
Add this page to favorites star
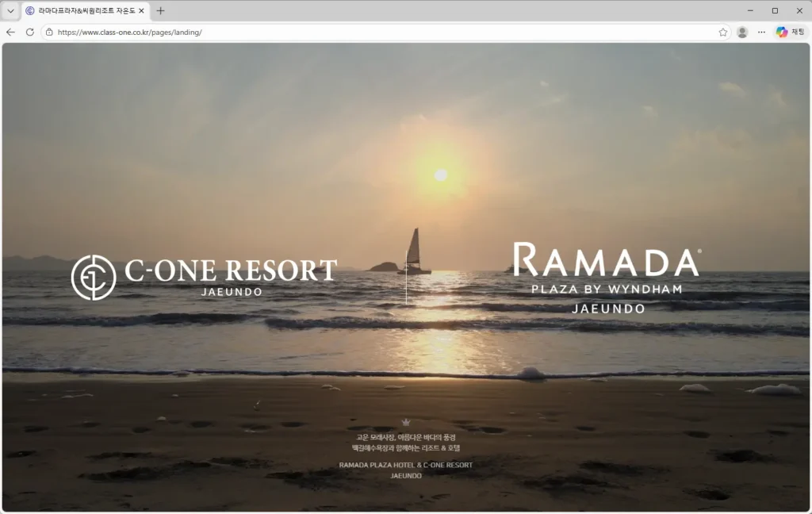[722, 32]
